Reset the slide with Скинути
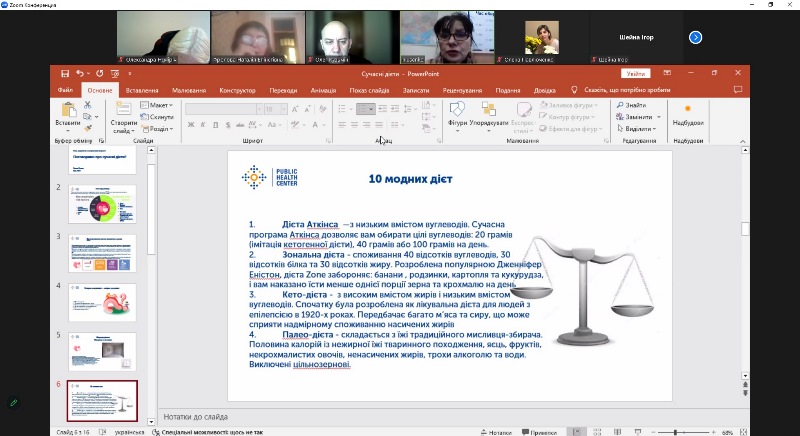This screenshot has height=436, width=800. click(x=158, y=117)
